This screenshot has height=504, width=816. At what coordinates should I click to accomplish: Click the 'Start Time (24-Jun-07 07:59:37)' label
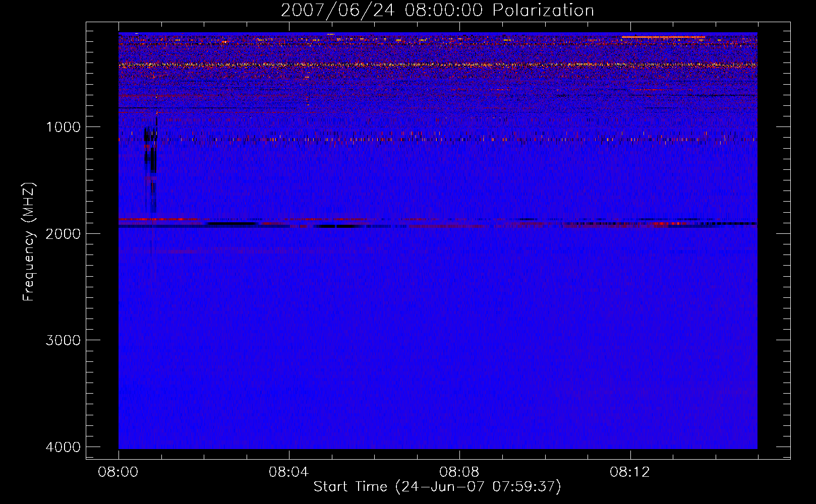(437, 487)
